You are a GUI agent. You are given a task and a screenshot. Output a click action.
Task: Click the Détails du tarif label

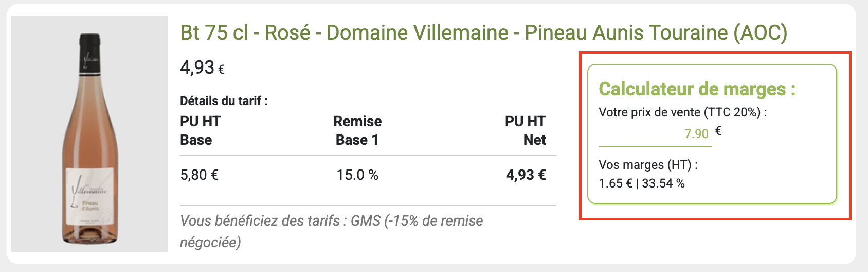point(224,101)
